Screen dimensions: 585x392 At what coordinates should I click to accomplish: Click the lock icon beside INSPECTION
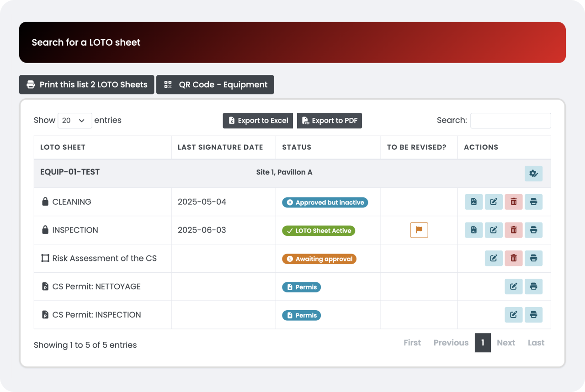(45, 230)
